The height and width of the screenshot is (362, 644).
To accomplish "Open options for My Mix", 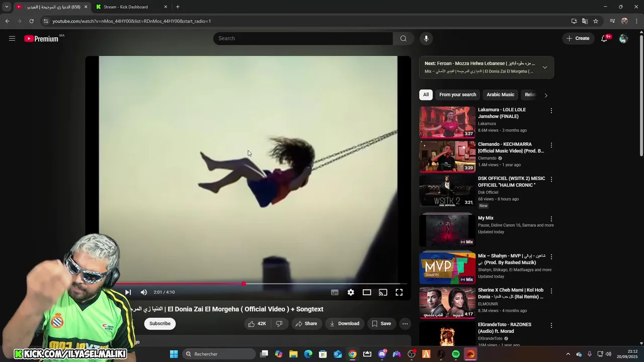I will (x=551, y=219).
